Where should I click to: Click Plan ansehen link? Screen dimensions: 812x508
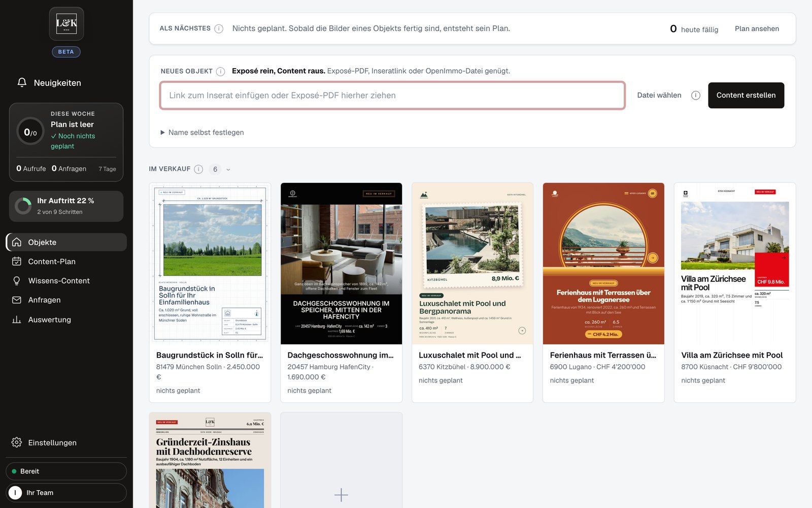[x=757, y=29]
